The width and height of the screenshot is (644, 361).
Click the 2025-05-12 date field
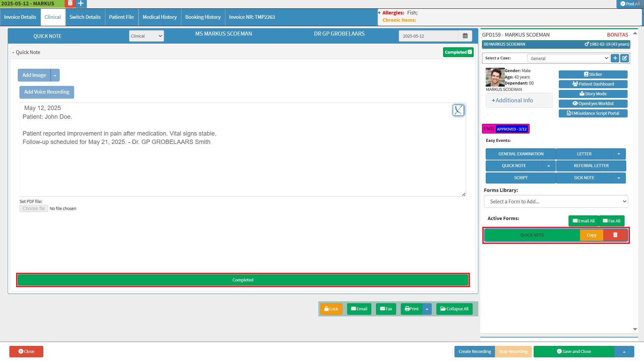[x=428, y=36]
